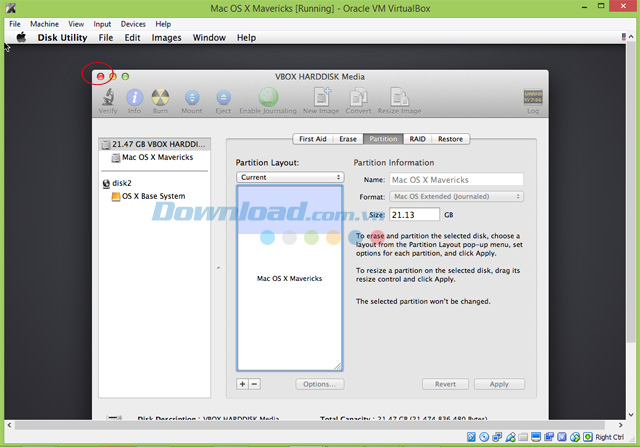Click the Enable Journaling icon
The width and height of the screenshot is (640, 447).
point(268,98)
